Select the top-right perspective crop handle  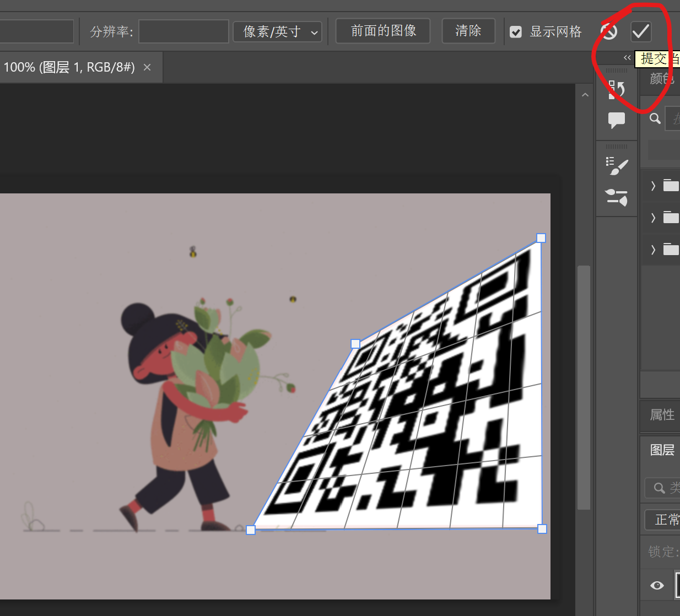pyautogui.click(x=541, y=238)
